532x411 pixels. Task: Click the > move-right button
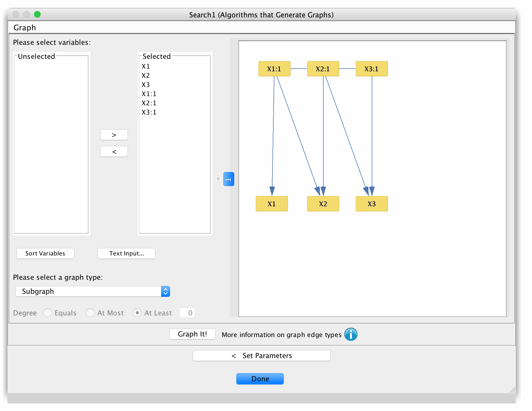114,135
